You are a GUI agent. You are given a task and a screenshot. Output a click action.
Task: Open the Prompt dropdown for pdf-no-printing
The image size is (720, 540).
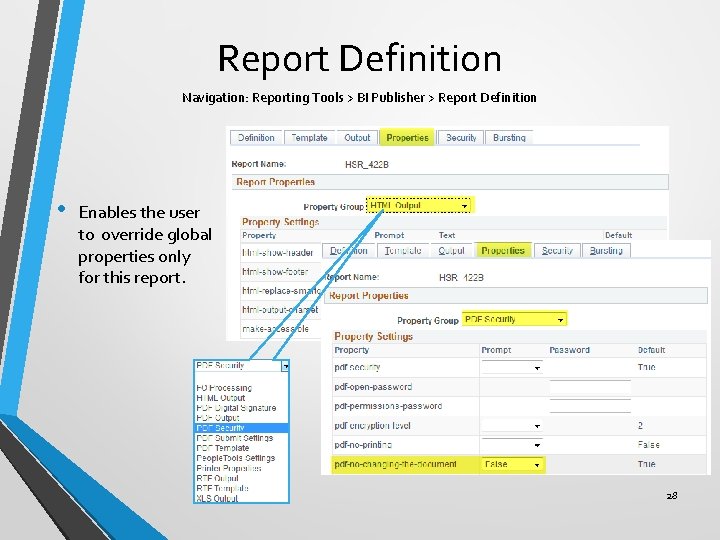click(512, 445)
